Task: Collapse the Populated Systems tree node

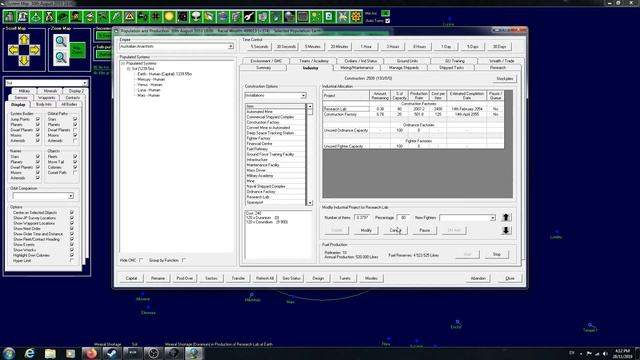Action: tap(122, 64)
